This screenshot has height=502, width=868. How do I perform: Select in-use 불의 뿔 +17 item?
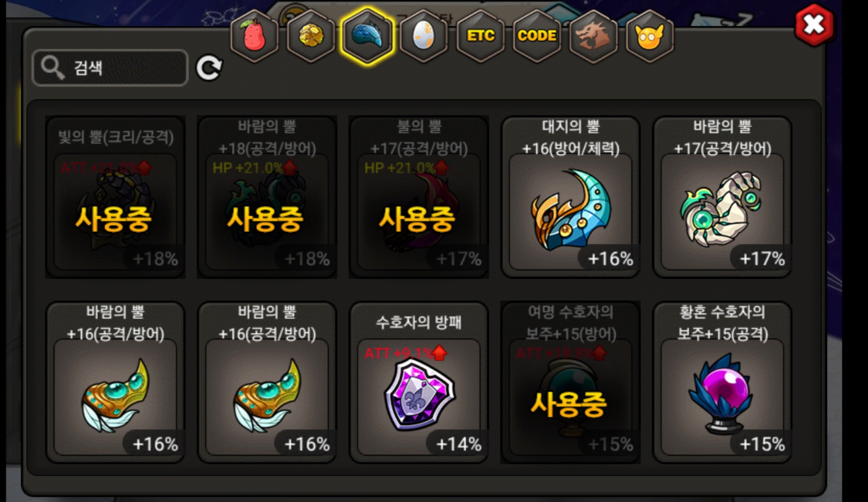pyautogui.click(x=418, y=197)
